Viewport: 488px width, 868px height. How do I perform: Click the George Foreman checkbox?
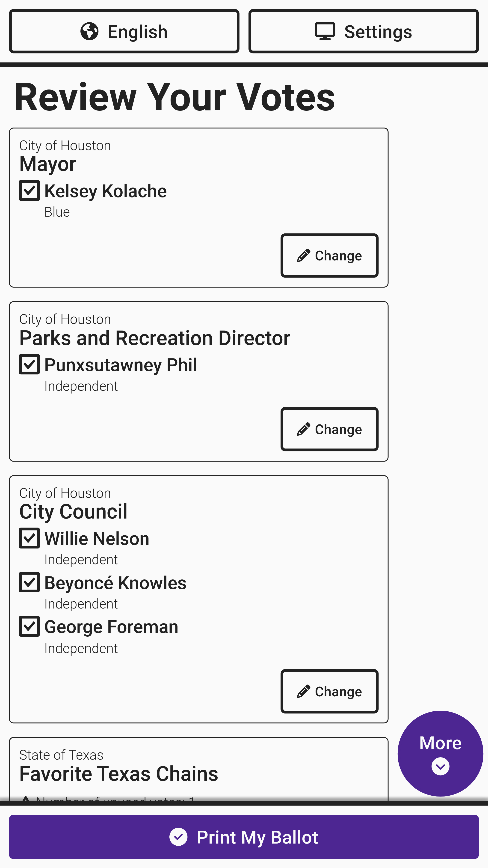(29, 626)
